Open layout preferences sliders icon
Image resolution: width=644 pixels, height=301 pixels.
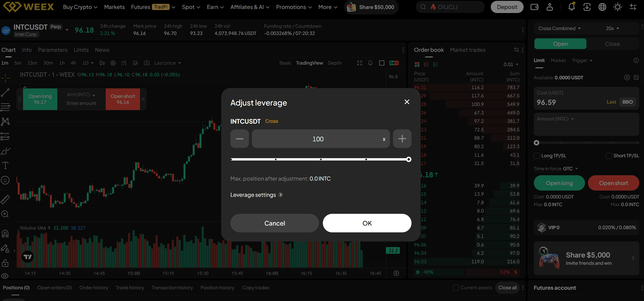(x=633, y=7)
